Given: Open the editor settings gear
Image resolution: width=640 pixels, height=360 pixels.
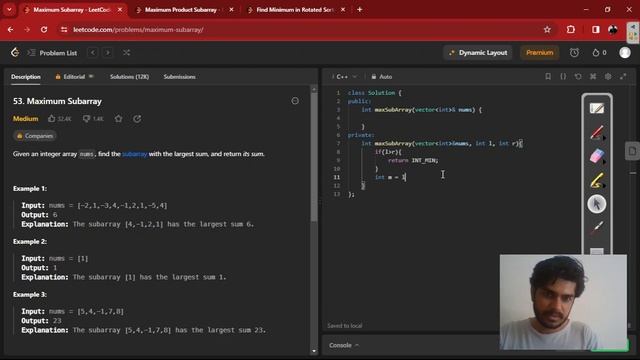Looking at the screenshot, I should [608, 76].
